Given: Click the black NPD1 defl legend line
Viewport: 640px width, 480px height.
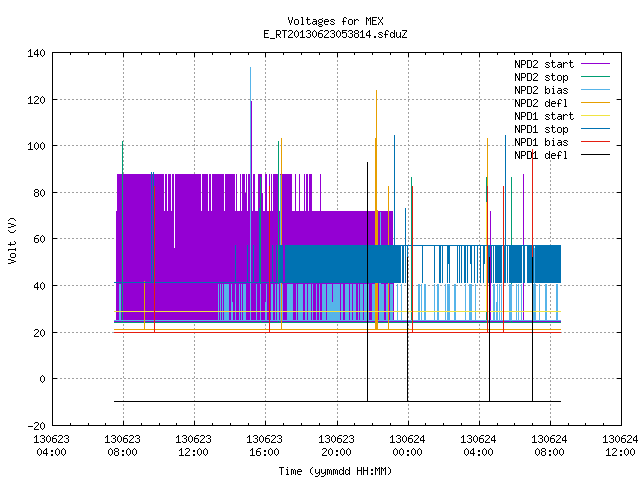Looking at the screenshot, I should coord(595,155).
